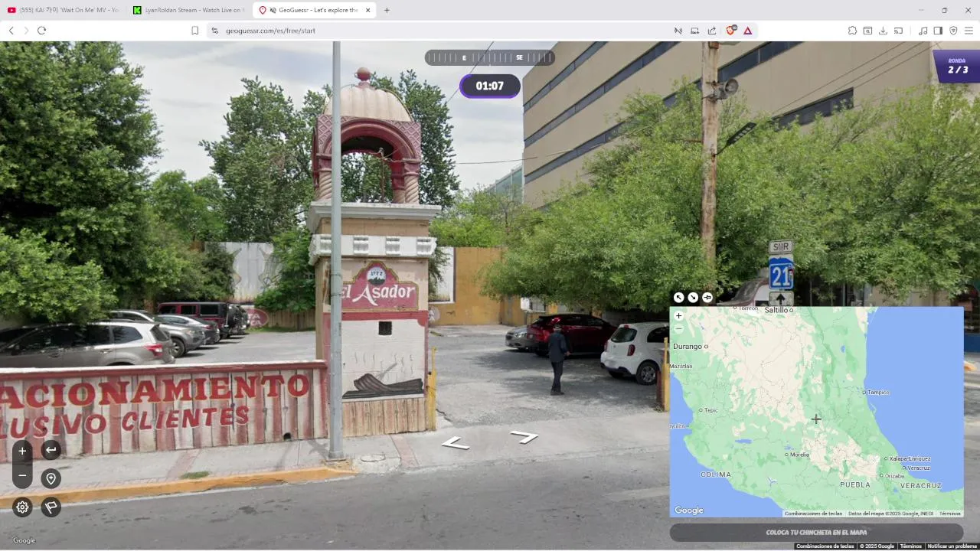Zoom out on the guess map
This screenshot has height=551, width=980.
(x=678, y=328)
